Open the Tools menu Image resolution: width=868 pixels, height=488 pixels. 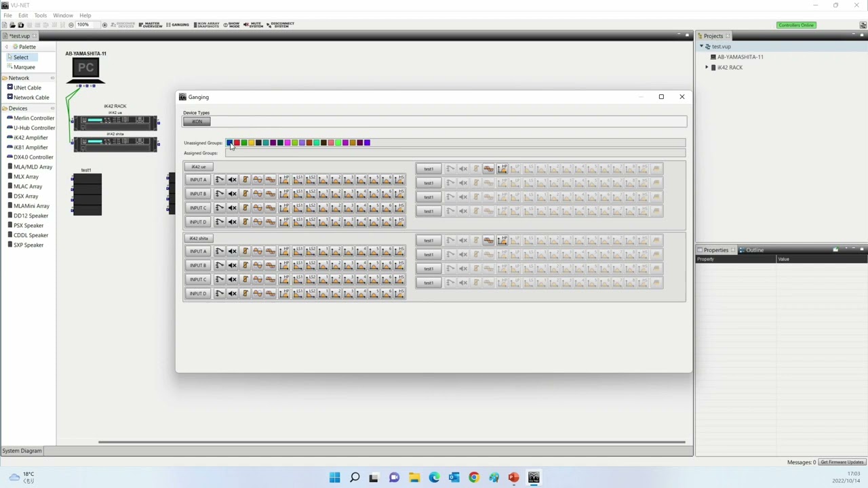(41, 15)
